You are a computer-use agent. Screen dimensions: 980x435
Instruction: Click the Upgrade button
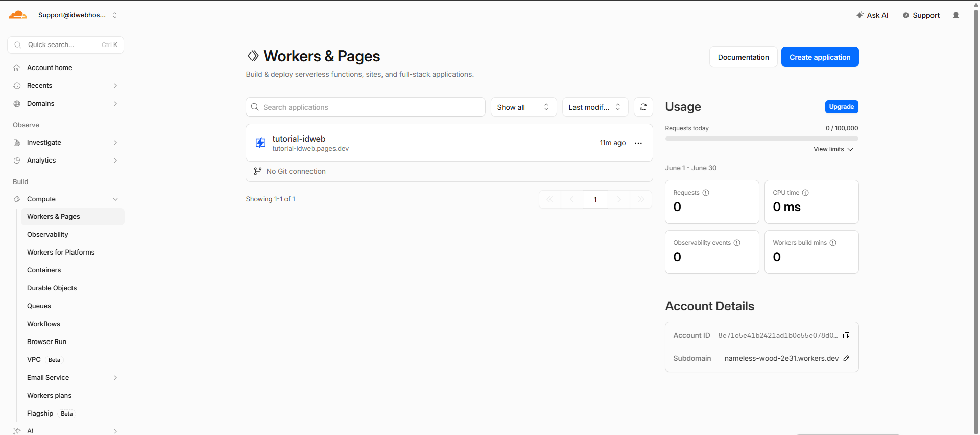tap(842, 107)
